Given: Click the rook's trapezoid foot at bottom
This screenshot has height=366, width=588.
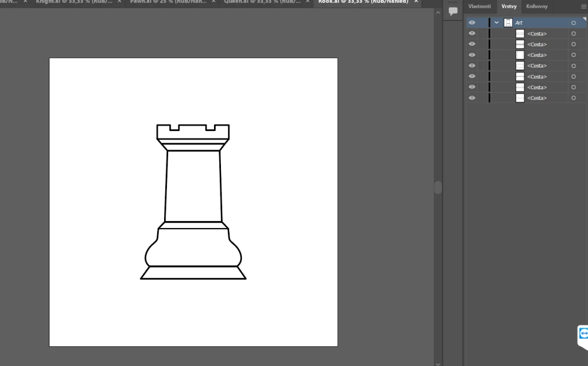Looking at the screenshot, I should [193, 273].
